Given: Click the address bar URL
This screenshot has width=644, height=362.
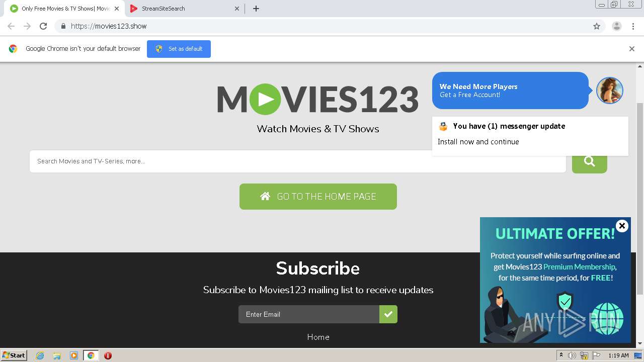Looking at the screenshot, I should coord(109,26).
